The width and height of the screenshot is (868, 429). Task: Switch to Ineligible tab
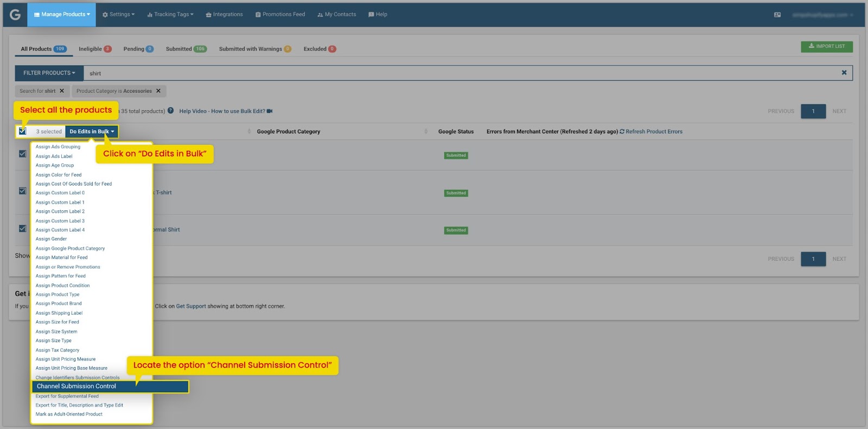[x=95, y=49]
